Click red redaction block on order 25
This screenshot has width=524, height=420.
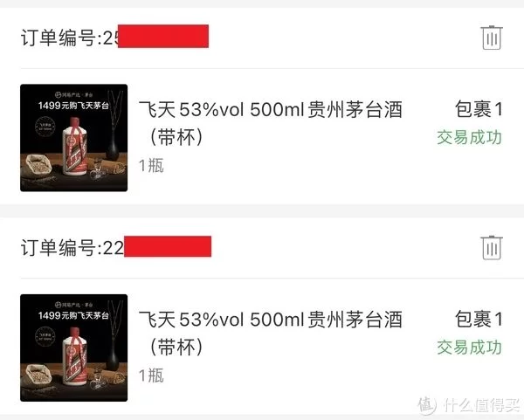click(163, 36)
